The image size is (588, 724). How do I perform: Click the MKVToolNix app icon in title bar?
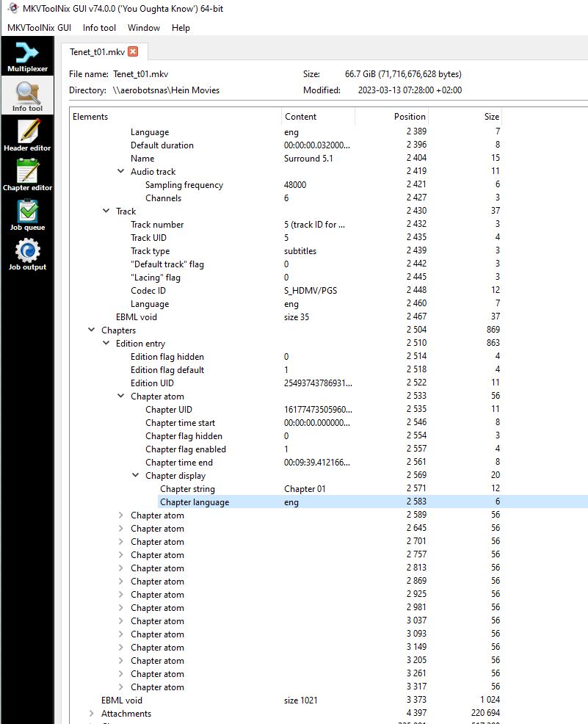(x=13, y=8)
